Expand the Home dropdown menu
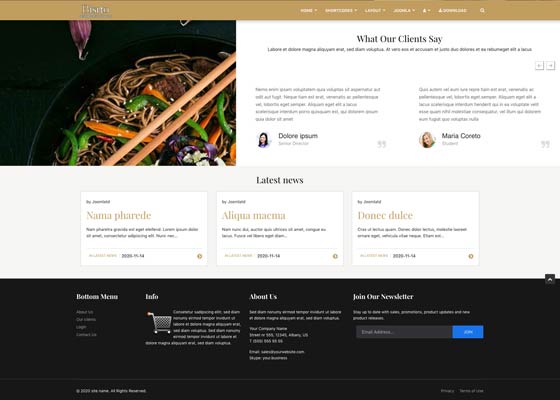Viewport: 560px width, 400px height. [x=308, y=10]
